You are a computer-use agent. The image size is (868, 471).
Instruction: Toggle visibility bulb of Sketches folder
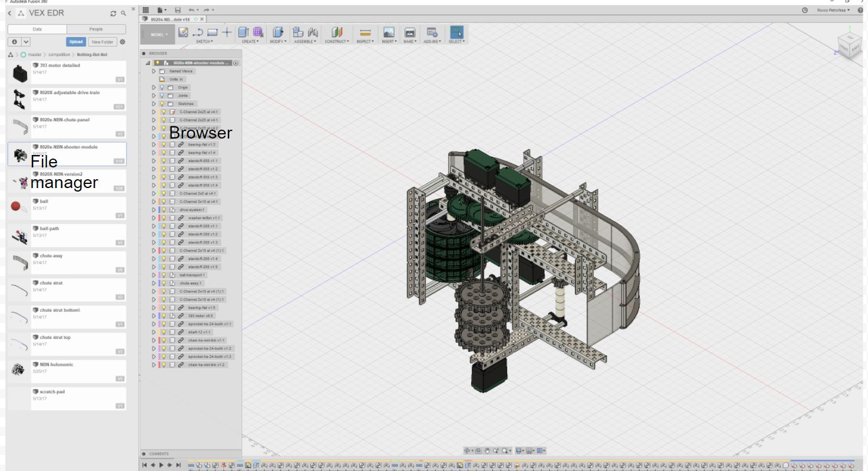click(x=162, y=104)
